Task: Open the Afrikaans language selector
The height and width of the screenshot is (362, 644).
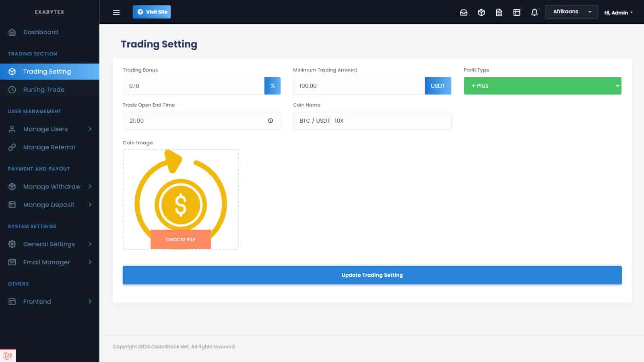Action: (571, 12)
